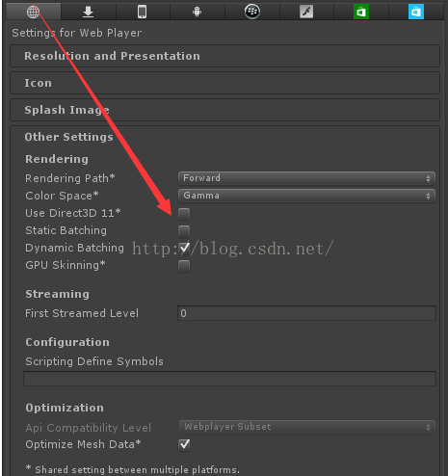This screenshot has height=476, width=448.
Task: Open blue Windows Phone platform icon
Action: [x=416, y=12]
